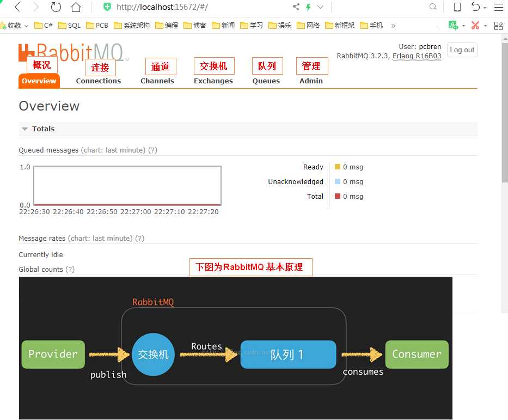The height and width of the screenshot is (420, 508).
Task: Open the dropdown beside the undo icon
Action: tap(485, 8)
